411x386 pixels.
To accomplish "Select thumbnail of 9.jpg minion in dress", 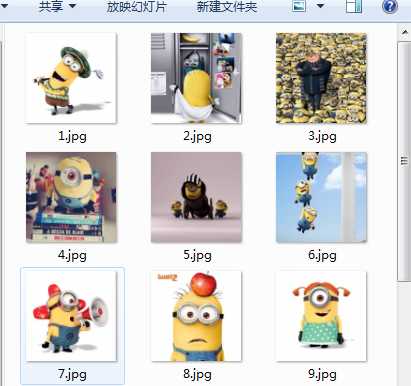I will coord(321,316).
